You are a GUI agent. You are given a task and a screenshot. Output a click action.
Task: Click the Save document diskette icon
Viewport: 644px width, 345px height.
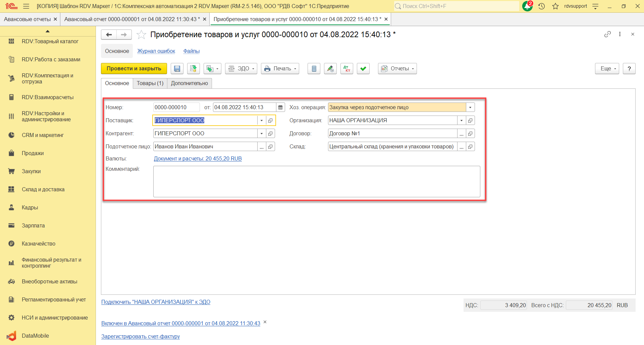pyautogui.click(x=177, y=69)
